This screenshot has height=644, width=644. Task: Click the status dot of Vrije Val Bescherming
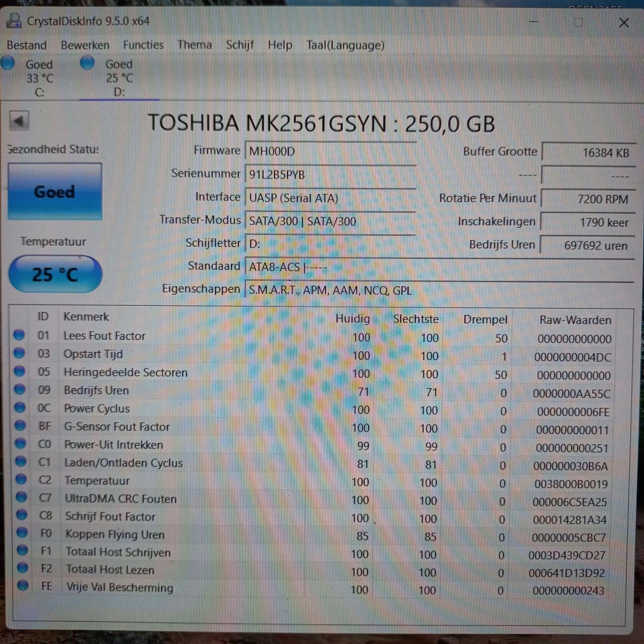(x=23, y=585)
